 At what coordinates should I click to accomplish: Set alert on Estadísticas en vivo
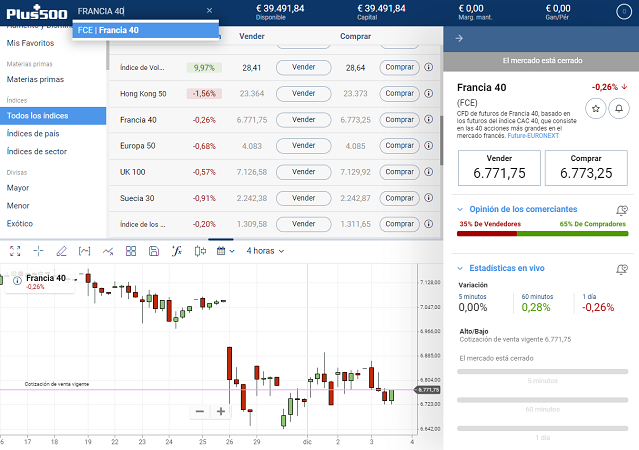tap(621, 269)
